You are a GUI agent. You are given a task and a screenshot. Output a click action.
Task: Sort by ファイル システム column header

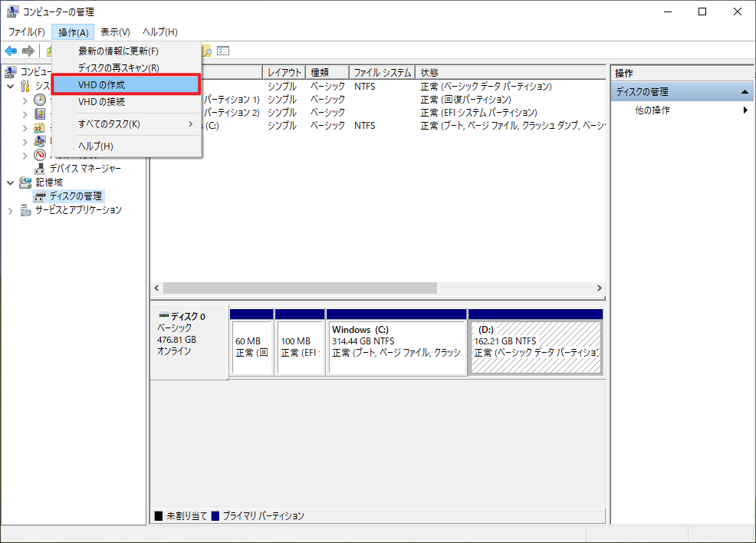(382, 73)
